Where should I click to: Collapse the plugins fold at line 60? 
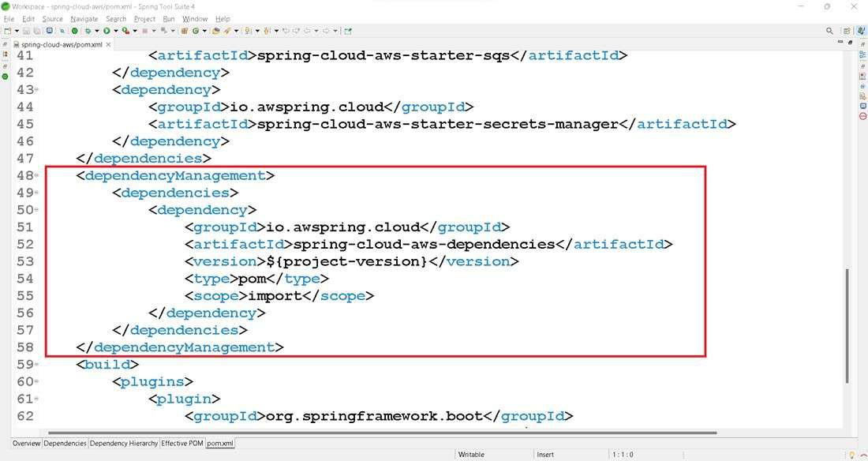coord(36,381)
